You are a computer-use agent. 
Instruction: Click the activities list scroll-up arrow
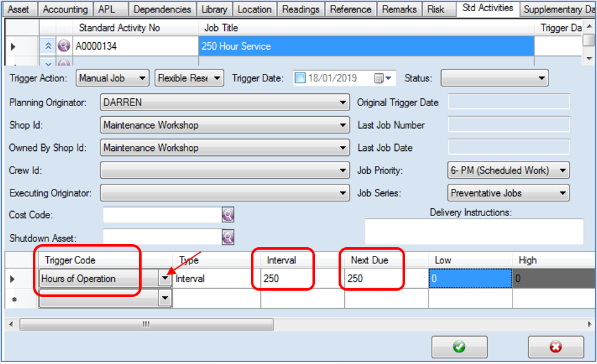[590, 26]
